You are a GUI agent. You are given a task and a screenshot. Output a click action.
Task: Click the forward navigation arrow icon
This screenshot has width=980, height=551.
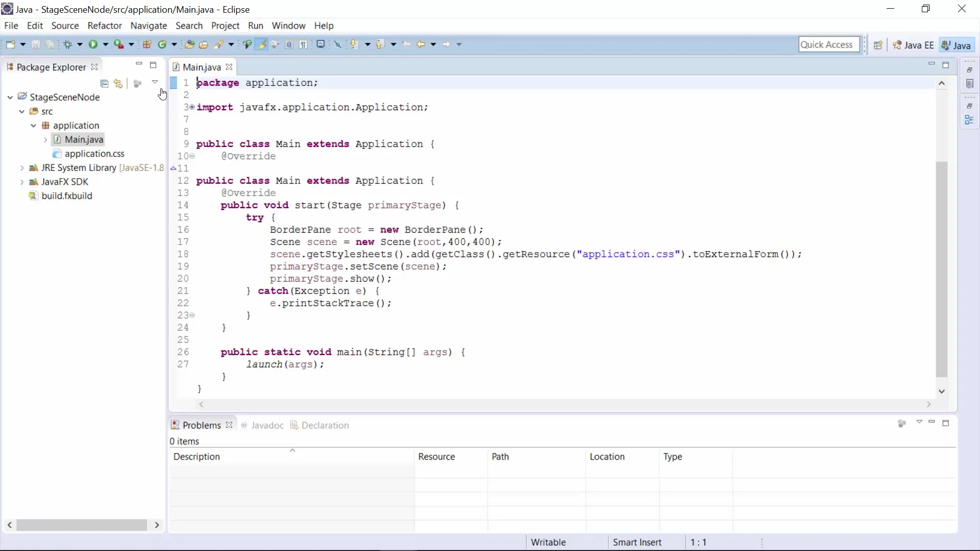pyautogui.click(x=446, y=45)
